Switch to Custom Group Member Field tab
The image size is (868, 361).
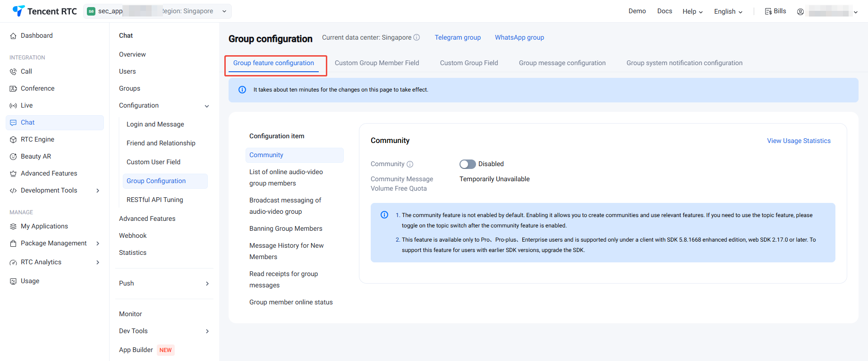point(377,63)
